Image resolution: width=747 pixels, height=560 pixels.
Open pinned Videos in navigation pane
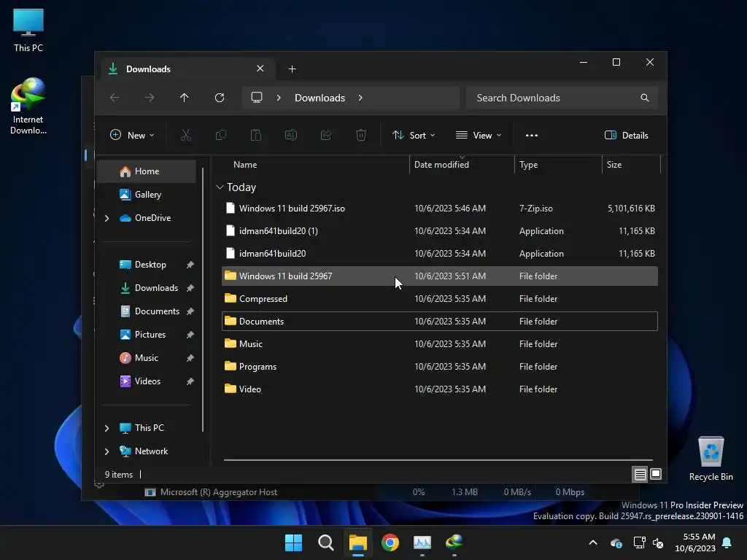point(146,381)
